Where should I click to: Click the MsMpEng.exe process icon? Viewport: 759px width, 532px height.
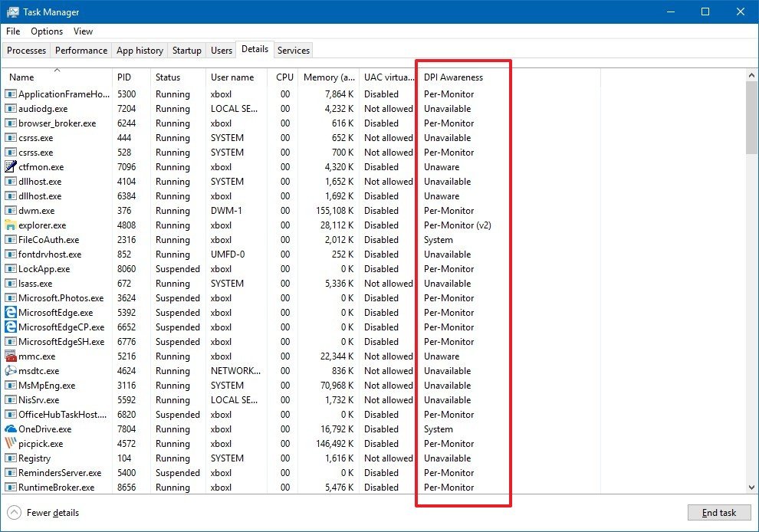click(x=10, y=386)
